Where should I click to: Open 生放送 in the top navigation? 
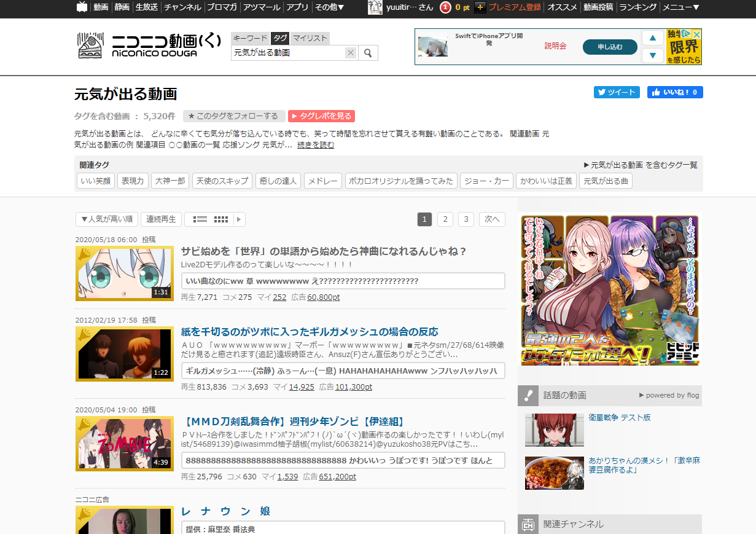[x=147, y=7]
